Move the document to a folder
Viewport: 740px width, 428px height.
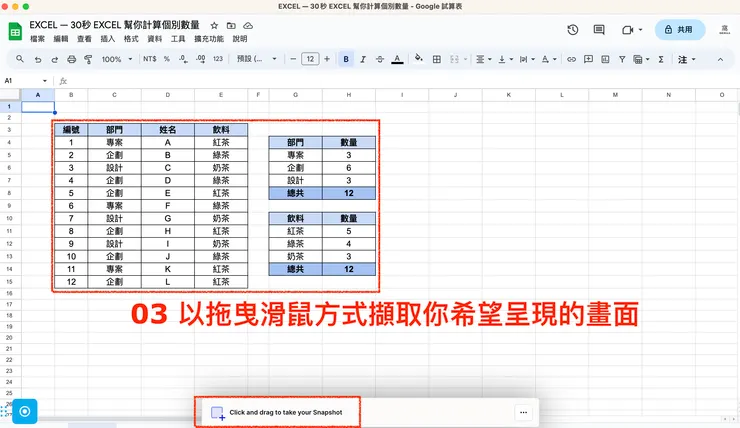tap(231, 25)
